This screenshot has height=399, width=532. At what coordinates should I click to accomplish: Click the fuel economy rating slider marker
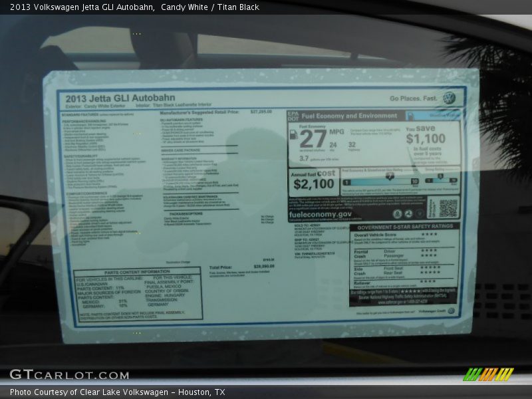click(390, 176)
